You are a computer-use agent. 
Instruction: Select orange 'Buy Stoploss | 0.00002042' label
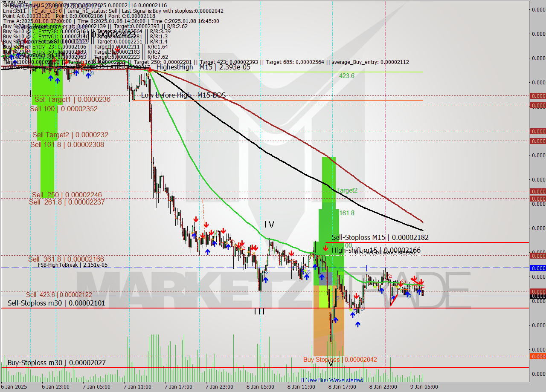pyautogui.click(x=340, y=359)
